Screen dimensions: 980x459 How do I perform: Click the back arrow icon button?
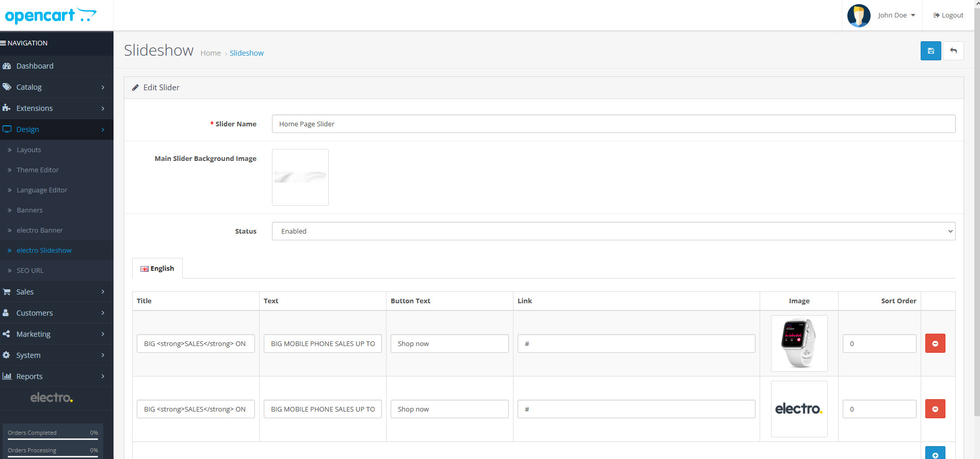pyautogui.click(x=953, y=51)
